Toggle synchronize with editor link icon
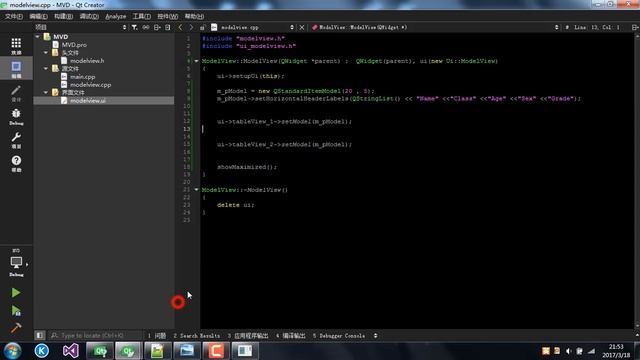This screenshot has height=360, width=640. click(x=146, y=27)
